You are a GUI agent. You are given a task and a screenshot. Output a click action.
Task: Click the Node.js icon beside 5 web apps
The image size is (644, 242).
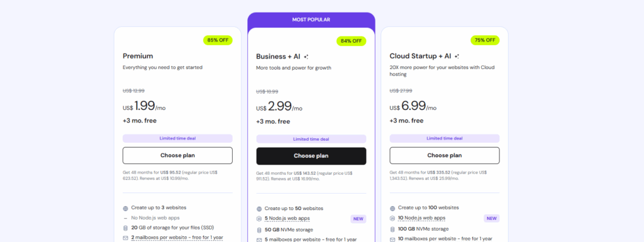pos(258,219)
